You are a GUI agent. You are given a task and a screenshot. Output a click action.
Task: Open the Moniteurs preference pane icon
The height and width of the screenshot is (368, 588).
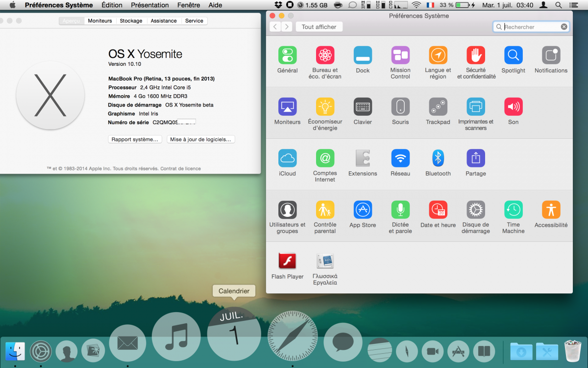pos(288,106)
